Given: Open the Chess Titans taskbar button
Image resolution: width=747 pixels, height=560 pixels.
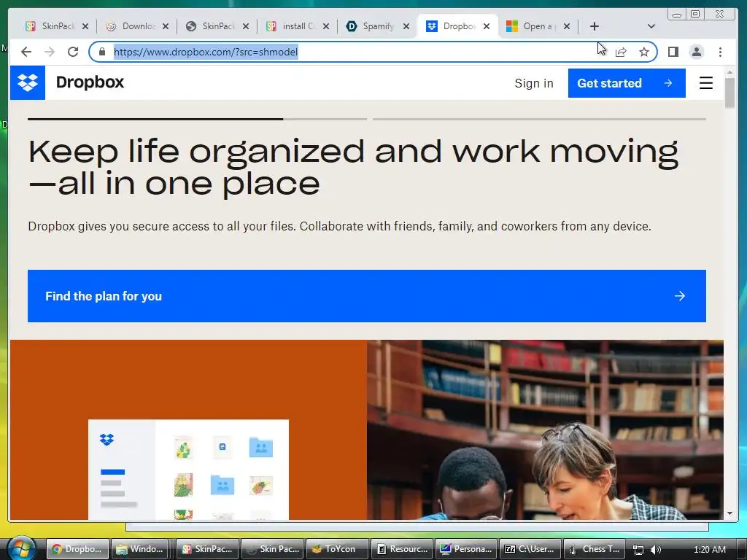Looking at the screenshot, I should [596, 549].
